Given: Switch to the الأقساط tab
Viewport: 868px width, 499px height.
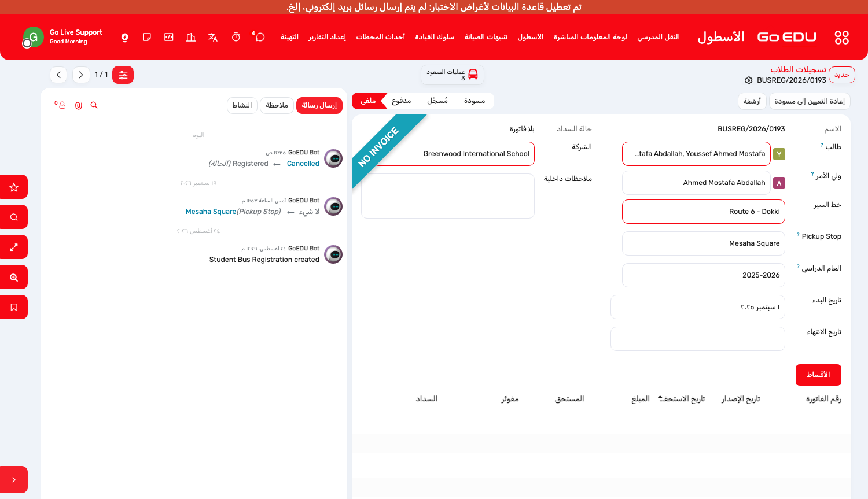Looking at the screenshot, I should (818, 375).
